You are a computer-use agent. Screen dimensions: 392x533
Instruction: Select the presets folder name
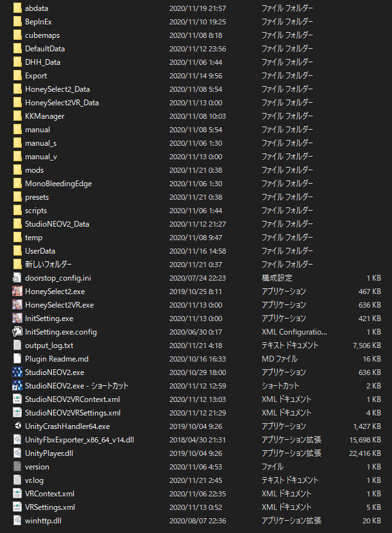coord(37,197)
